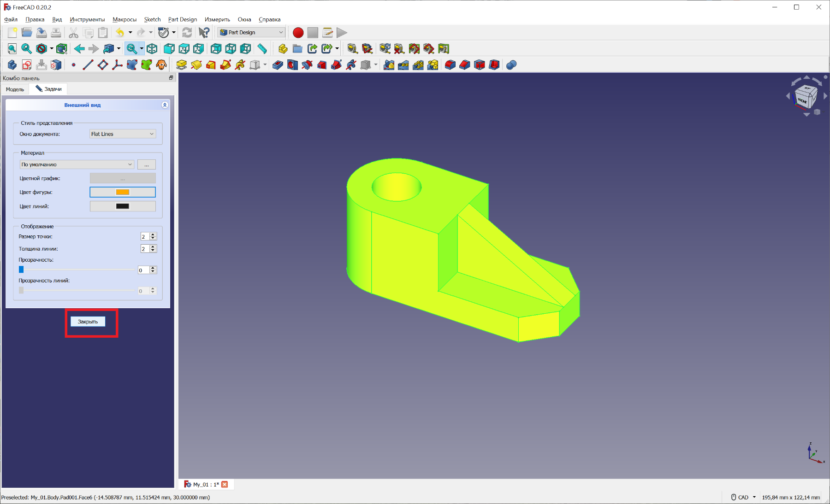Open the Part Design workbench dropdown
The height and width of the screenshot is (504, 830).
click(251, 33)
